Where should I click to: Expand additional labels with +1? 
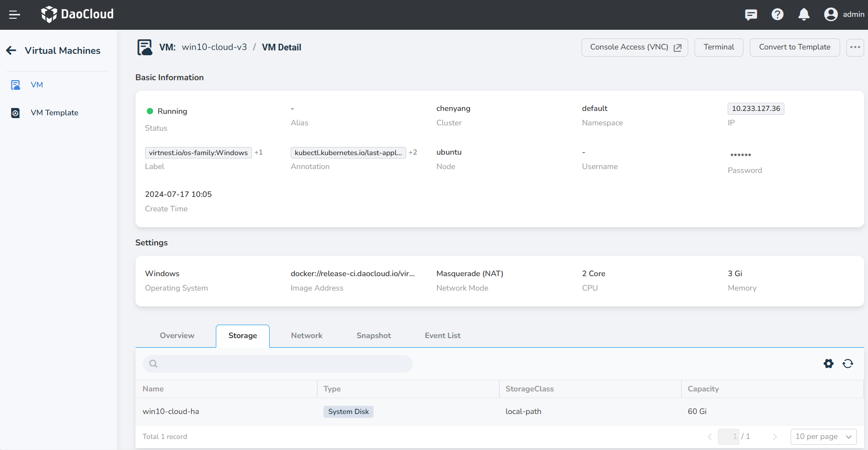point(259,152)
